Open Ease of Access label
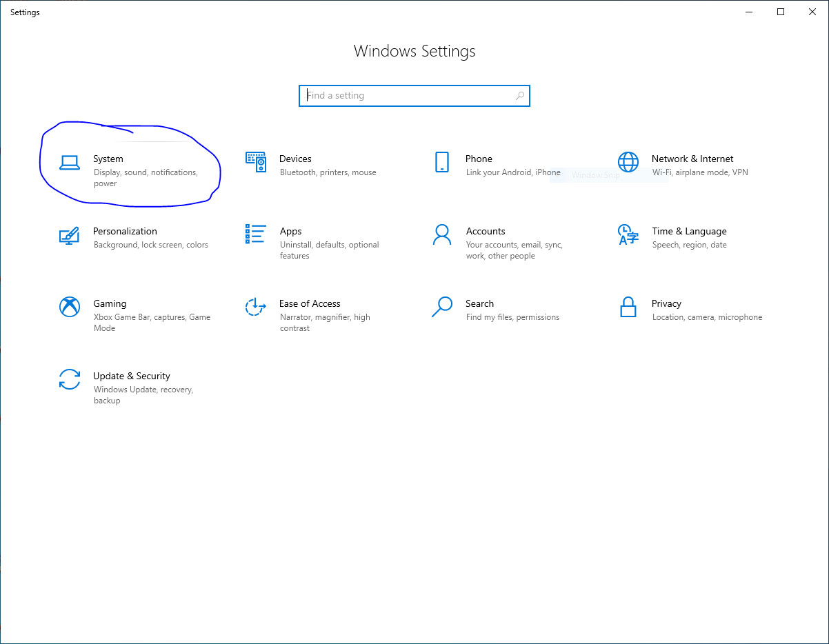This screenshot has width=829, height=644. click(310, 303)
